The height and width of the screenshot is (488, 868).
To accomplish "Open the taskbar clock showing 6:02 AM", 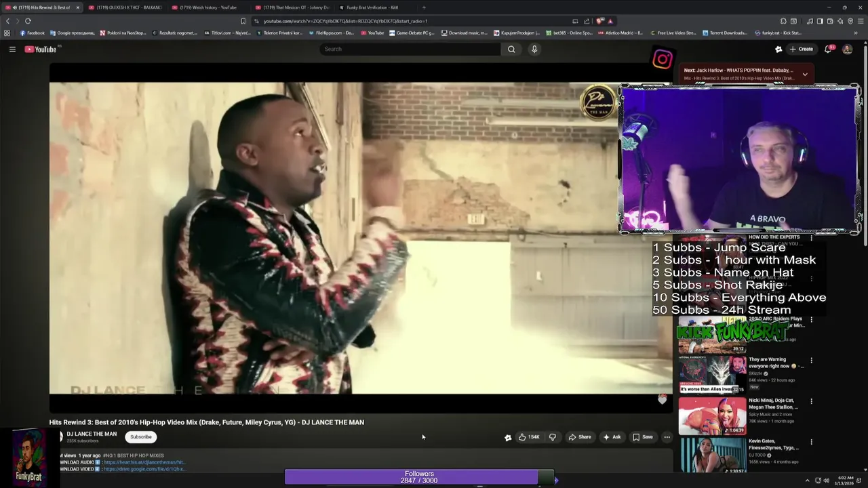I will pos(846,481).
